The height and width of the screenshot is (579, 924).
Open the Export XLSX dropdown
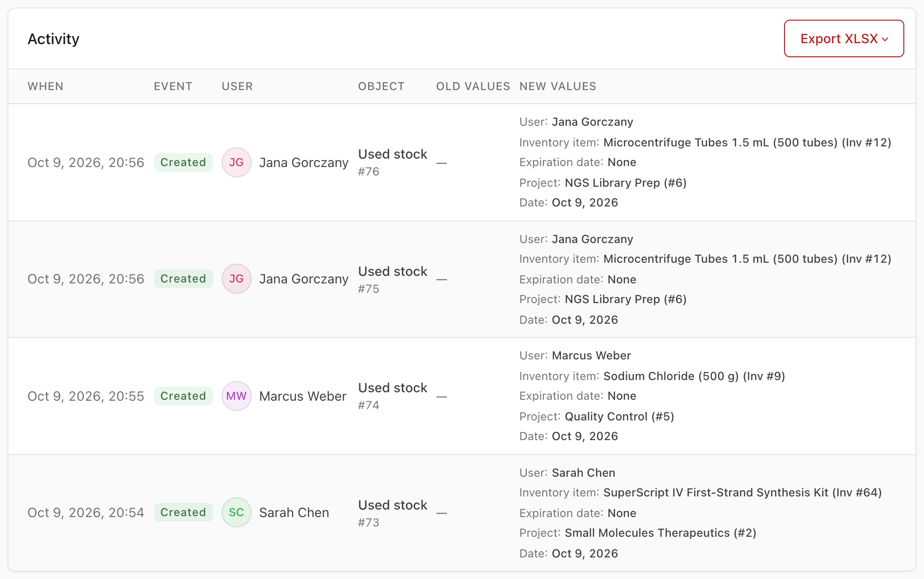click(x=844, y=38)
